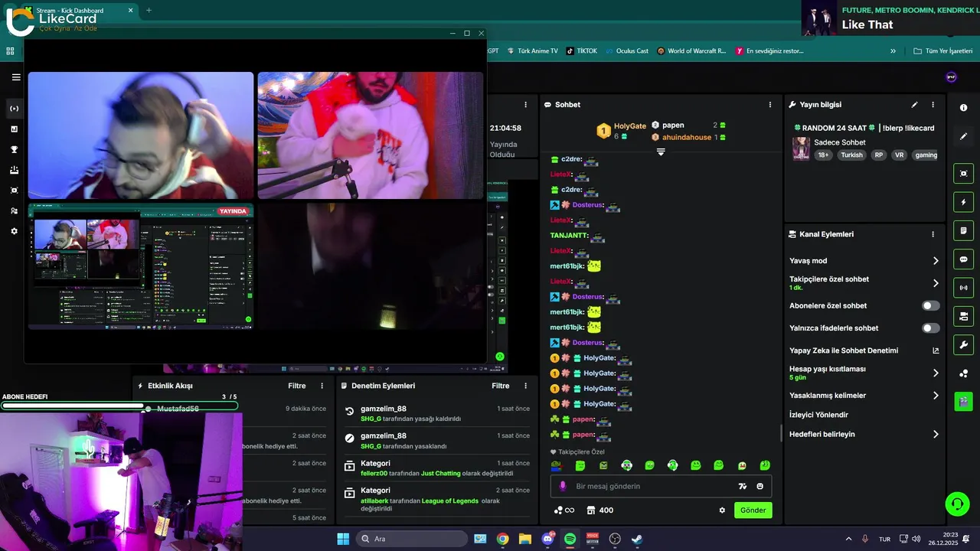Click Sadece Sohbet category thumbnail
The width and height of the screenshot is (980, 551).
(x=801, y=148)
